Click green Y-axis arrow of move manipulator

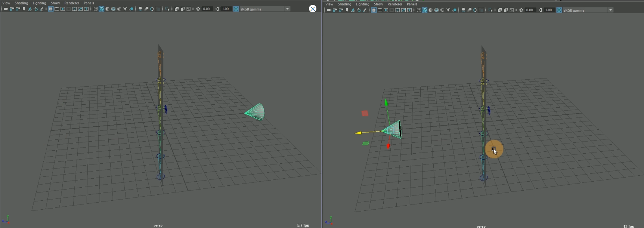tap(386, 102)
